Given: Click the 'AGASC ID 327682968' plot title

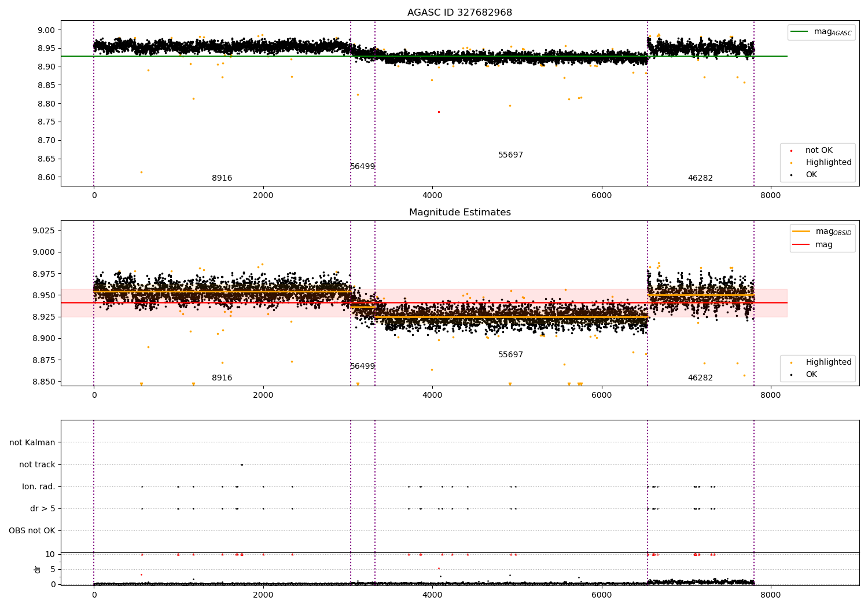Looking at the screenshot, I should 459,12.
